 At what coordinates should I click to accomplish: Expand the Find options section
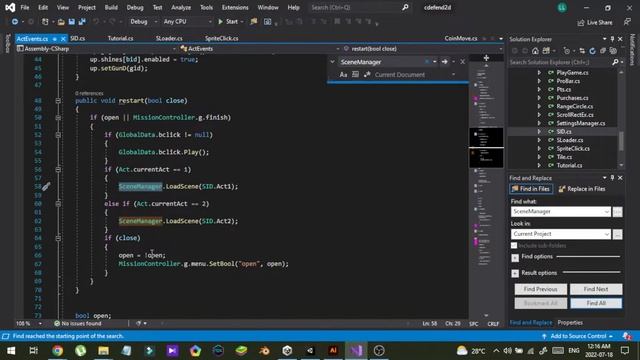click(x=515, y=257)
